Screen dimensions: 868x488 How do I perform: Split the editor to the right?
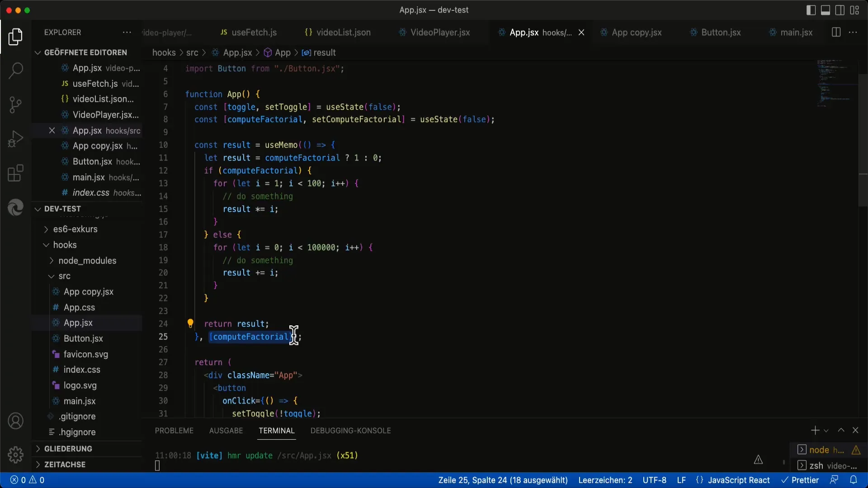coord(836,33)
